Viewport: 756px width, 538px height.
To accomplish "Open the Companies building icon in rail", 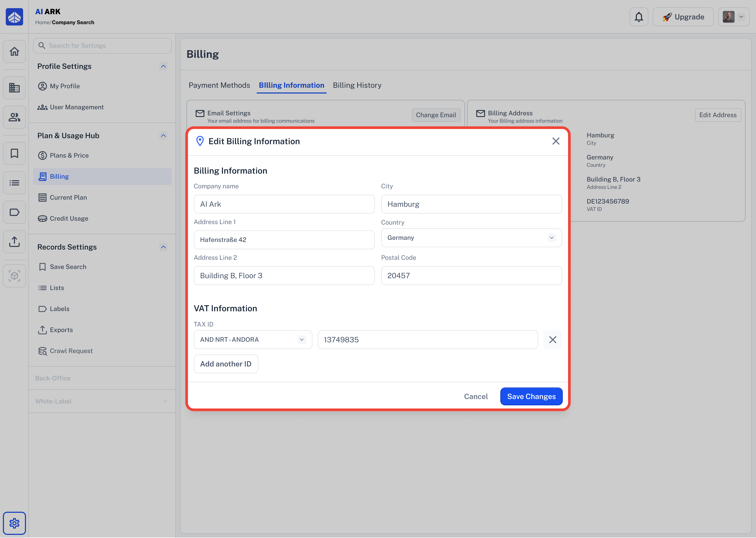I will coord(14,88).
